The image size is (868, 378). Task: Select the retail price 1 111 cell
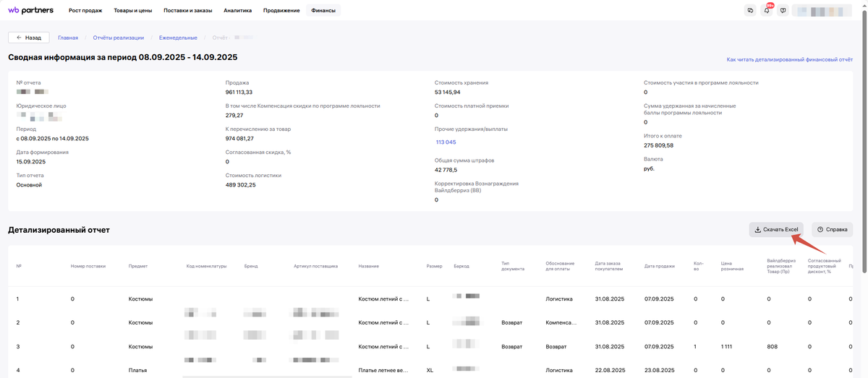point(727,347)
